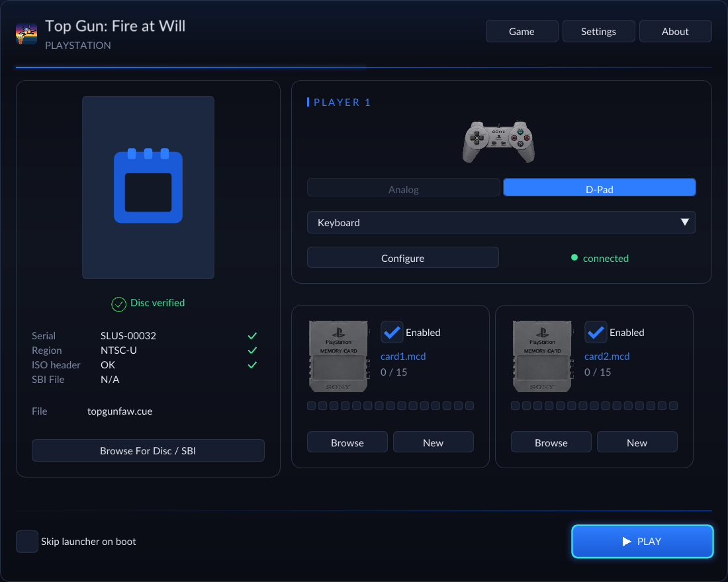Click serial value SLUS-00032

[x=128, y=335]
